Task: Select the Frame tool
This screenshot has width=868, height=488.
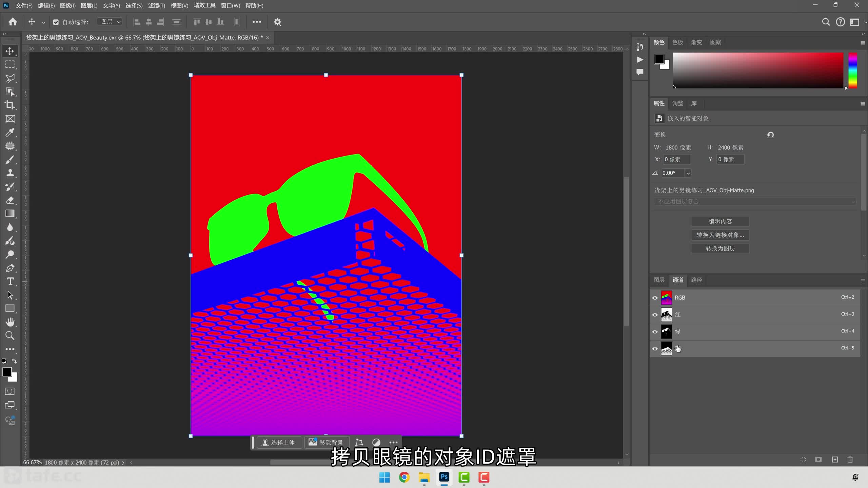Action: [10, 119]
